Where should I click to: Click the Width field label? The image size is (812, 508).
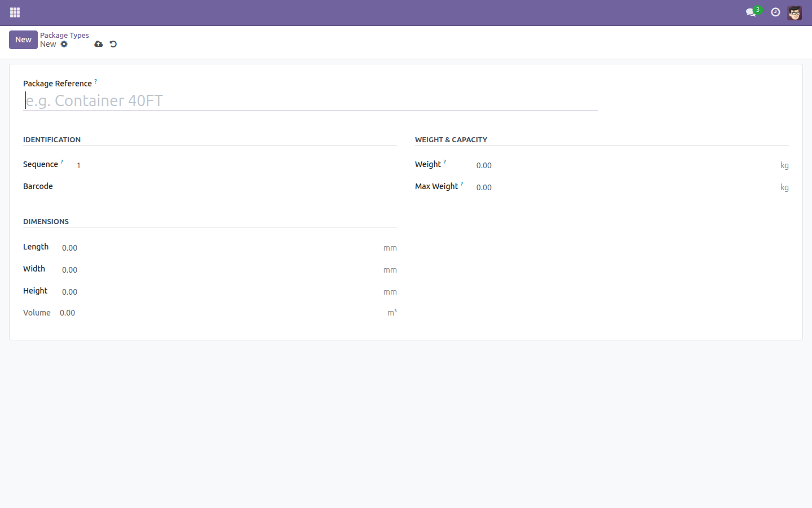coord(34,269)
